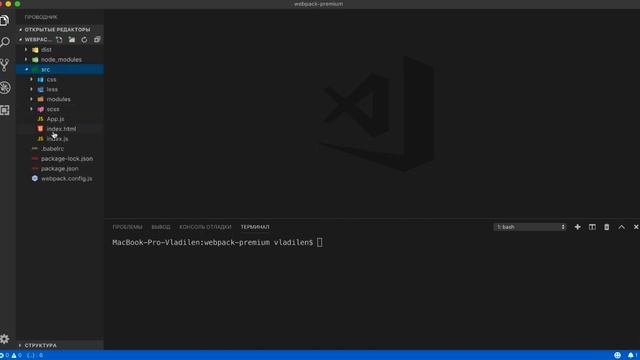Switch to the ВЫВОД tab
The width and height of the screenshot is (640, 360).
pyautogui.click(x=161, y=227)
